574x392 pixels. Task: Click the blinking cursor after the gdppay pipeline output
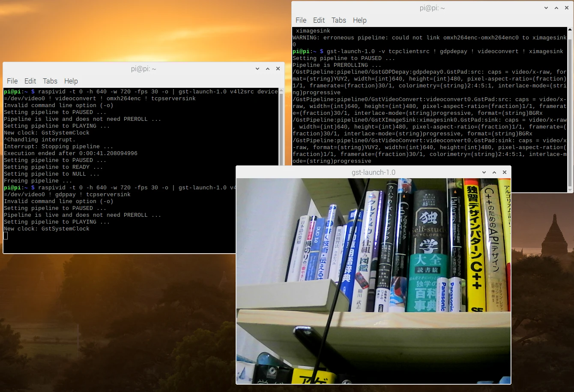coord(6,235)
